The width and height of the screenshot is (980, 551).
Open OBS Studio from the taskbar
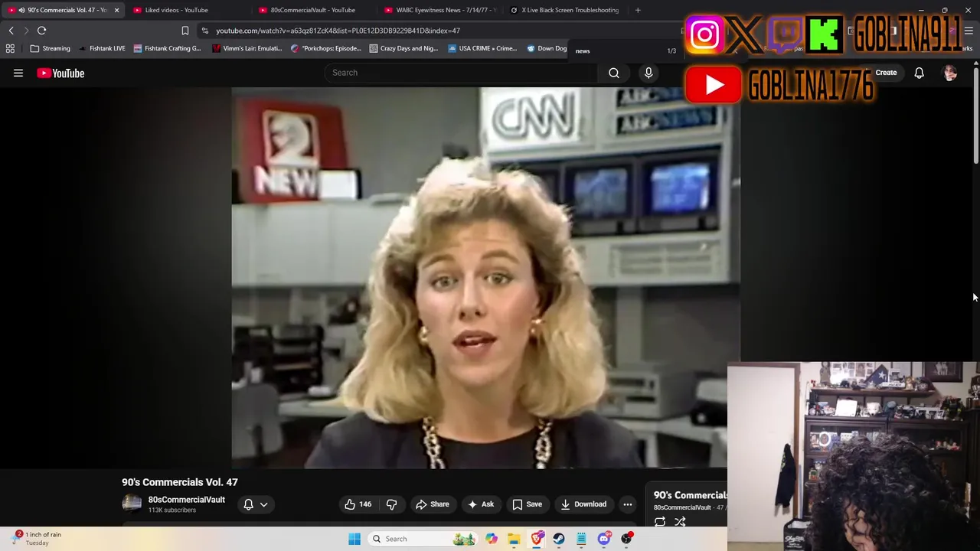click(x=626, y=539)
